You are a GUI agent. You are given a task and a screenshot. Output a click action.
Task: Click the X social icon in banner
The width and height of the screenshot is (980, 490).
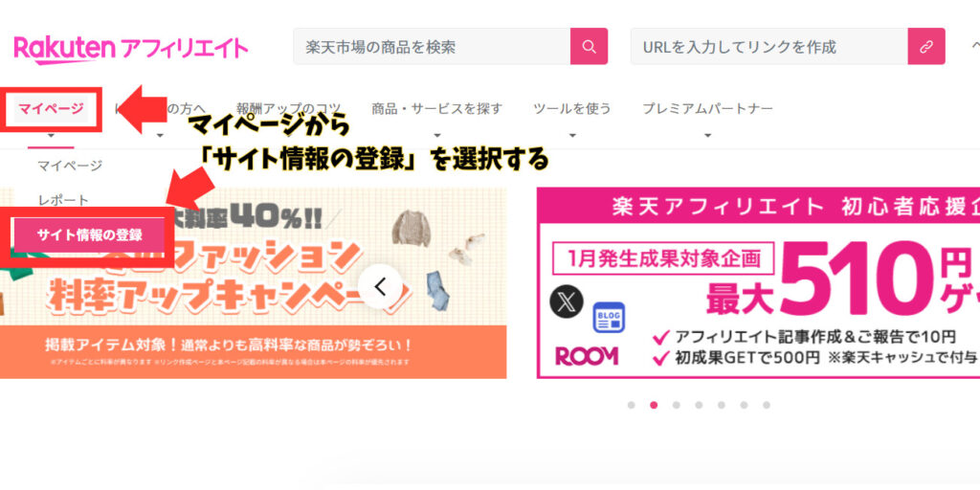coord(567,301)
